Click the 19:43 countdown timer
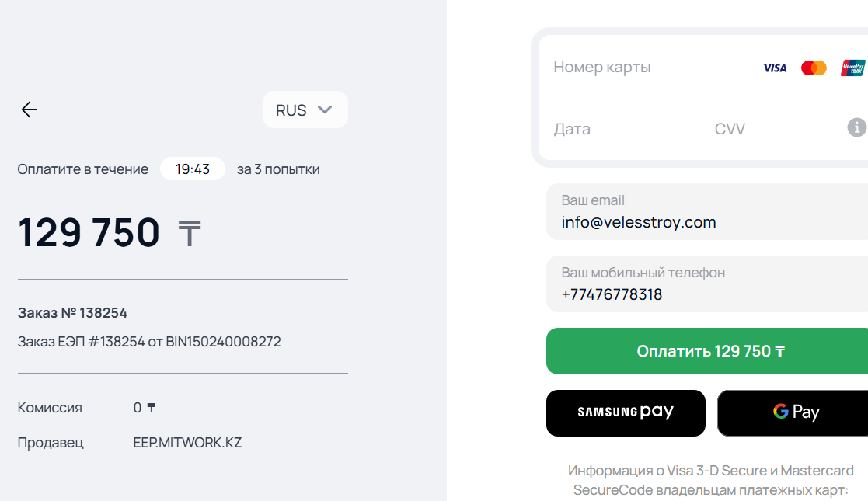This screenshot has height=501, width=868. click(x=193, y=169)
